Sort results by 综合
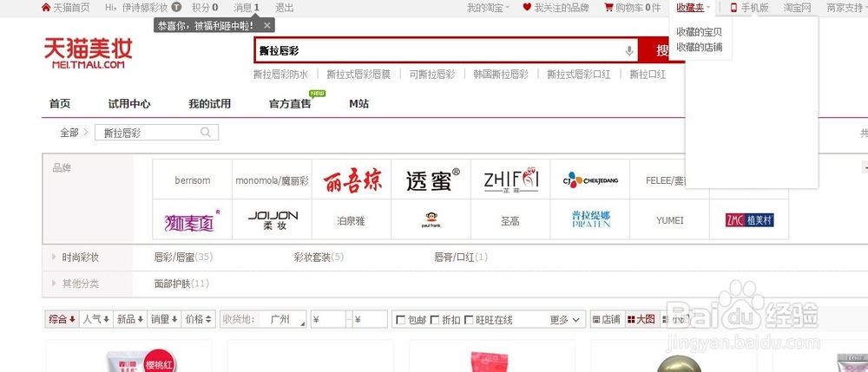 [62, 319]
